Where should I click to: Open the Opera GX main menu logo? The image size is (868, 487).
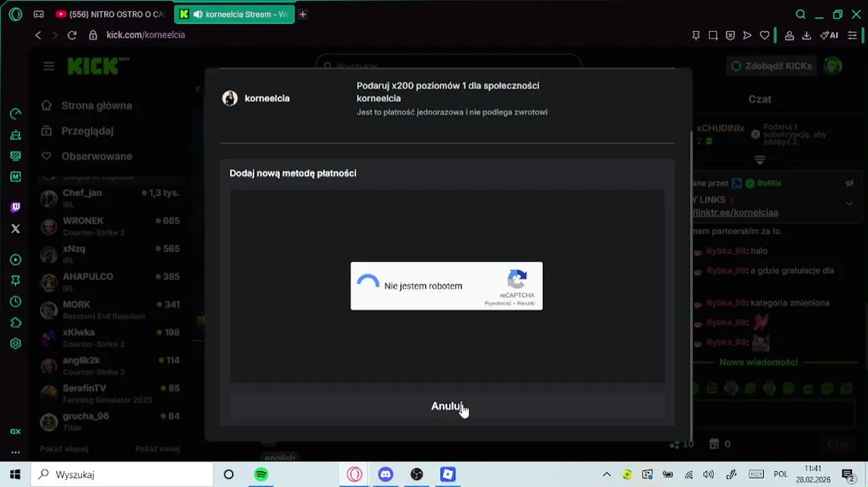click(16, 14)
